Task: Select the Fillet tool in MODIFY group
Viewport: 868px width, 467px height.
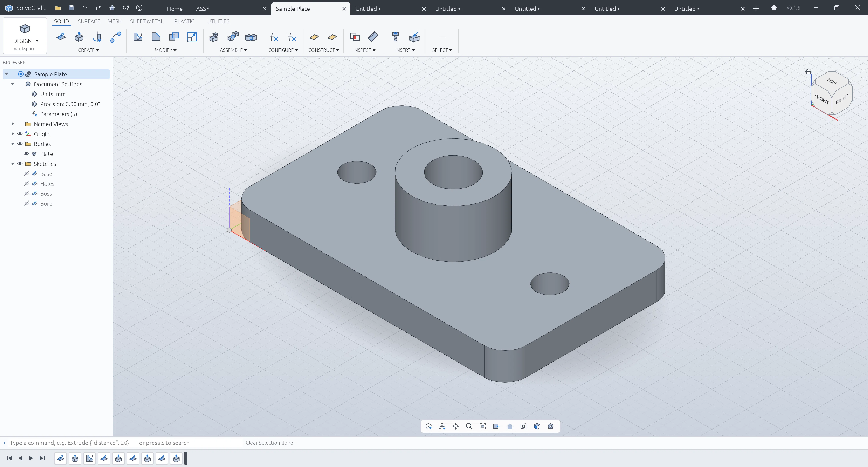Action: pyautogui.click(x=137, y=37)
